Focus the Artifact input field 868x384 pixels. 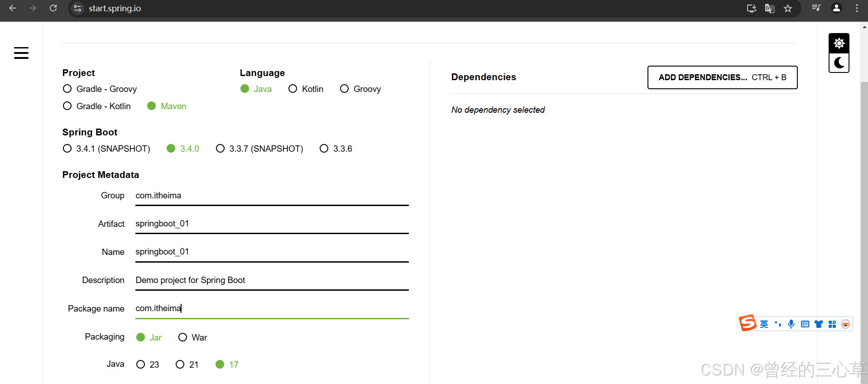pos(272,224)
